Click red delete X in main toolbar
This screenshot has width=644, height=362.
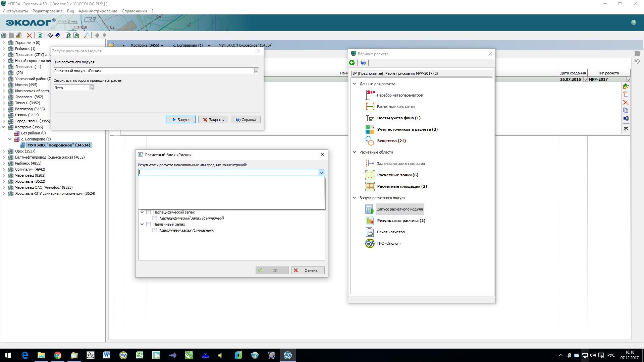click(x=29, y=35)
